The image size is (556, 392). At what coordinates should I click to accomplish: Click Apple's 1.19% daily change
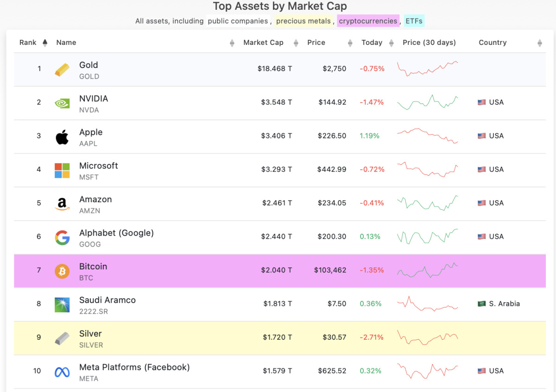370,136
